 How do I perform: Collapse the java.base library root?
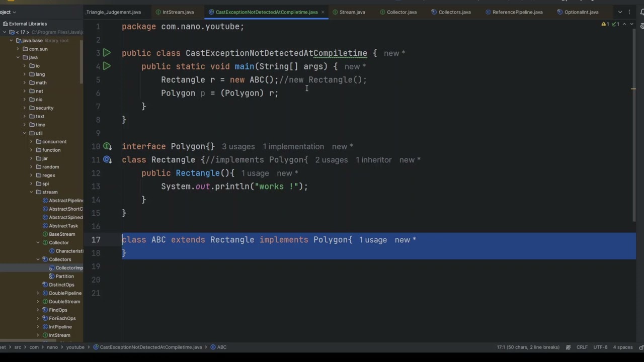12,41
